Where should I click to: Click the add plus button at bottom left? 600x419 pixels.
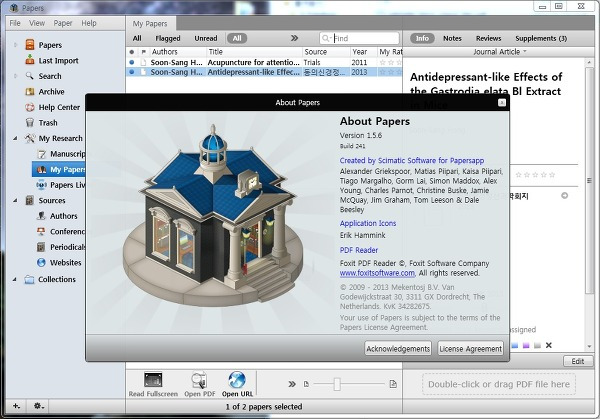click(x=16, y=406)
